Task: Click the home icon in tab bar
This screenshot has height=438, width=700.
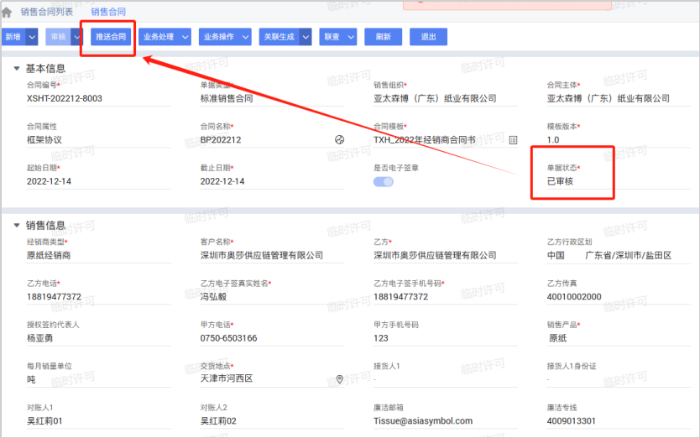Action: 8,11
